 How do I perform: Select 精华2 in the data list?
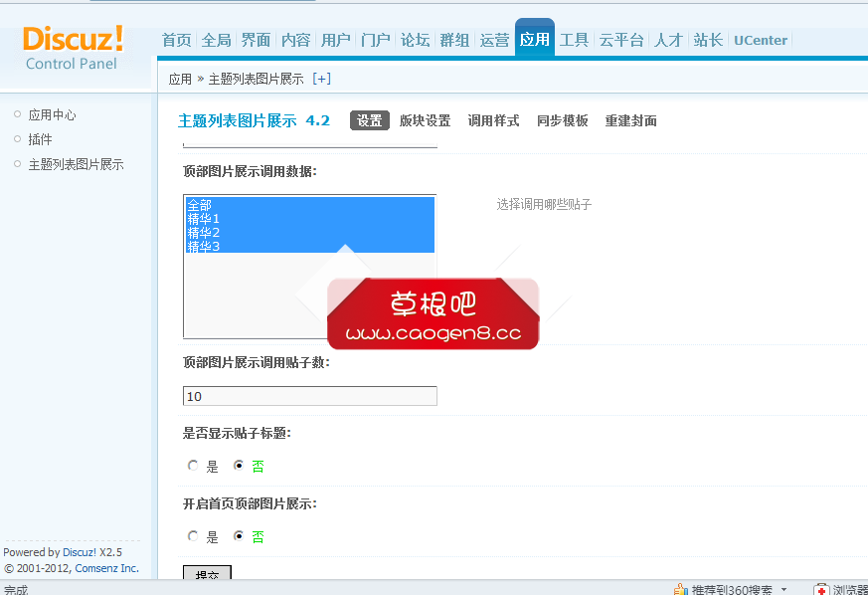click(199, 232)
